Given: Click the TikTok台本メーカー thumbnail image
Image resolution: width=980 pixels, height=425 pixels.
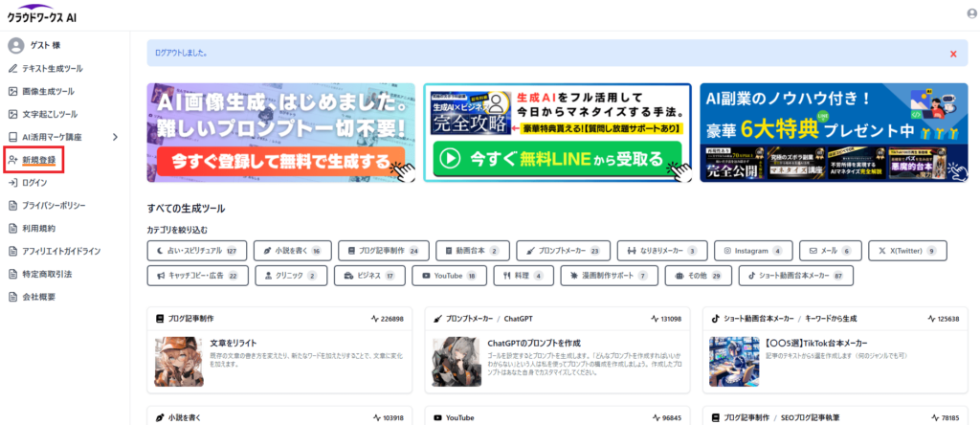Looking at the screenshot, I should (x=734, y=361).
